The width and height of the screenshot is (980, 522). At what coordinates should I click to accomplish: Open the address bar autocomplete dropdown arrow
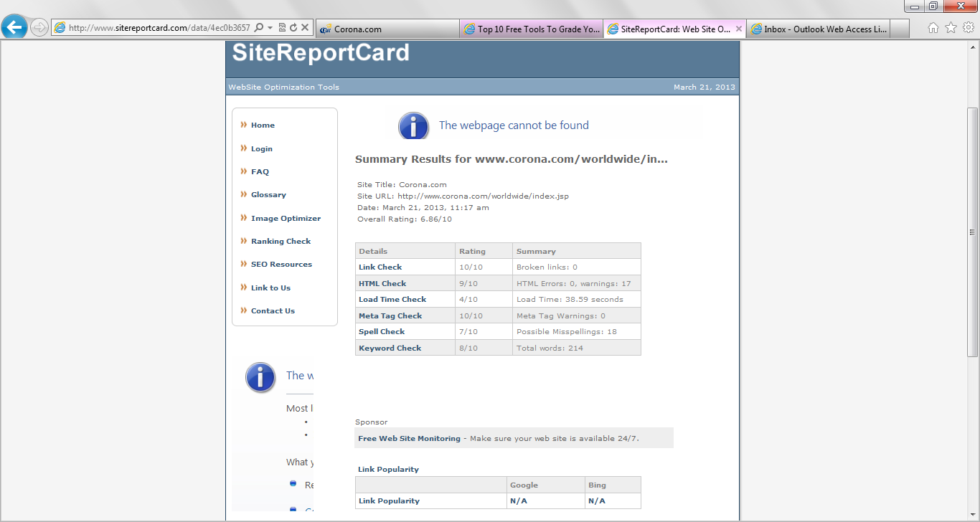click(270, 28)
